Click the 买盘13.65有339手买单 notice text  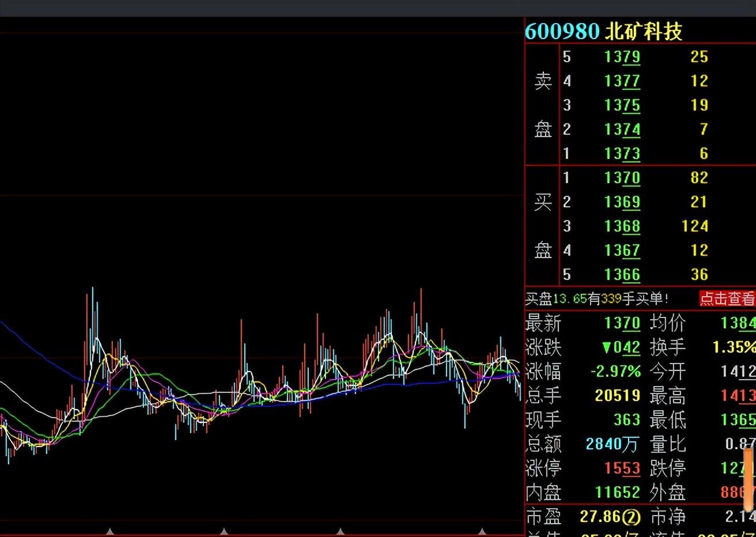(597, 298)
